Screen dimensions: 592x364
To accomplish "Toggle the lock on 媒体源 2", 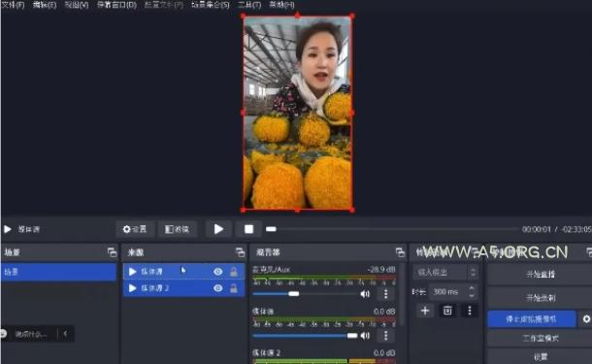I will [x=234, y=288].
